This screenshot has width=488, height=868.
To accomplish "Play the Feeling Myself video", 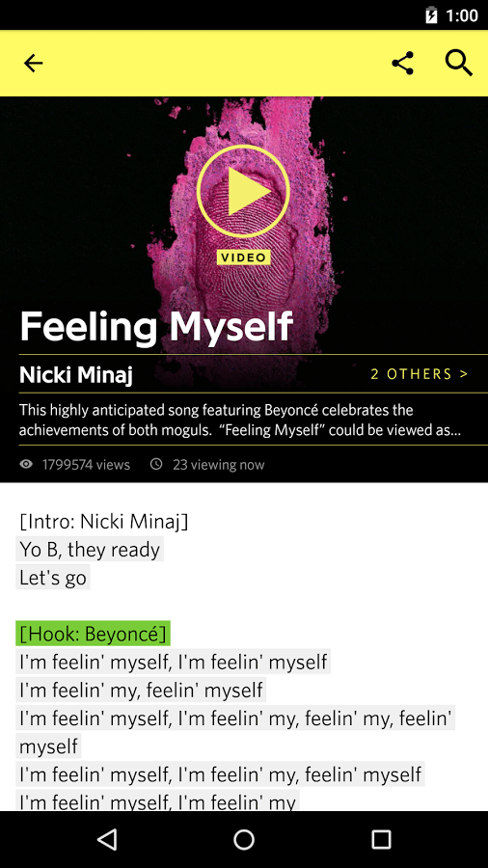I will pyautogui.click(x=243, y=190).
